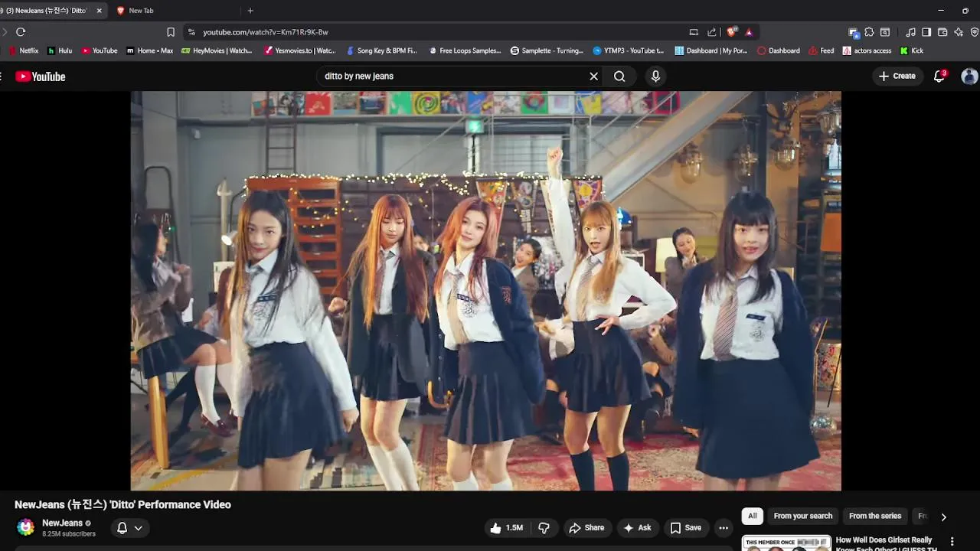Open the actors access bookmark
Viewport: 980px width, 551px height.
pos(867,51)
